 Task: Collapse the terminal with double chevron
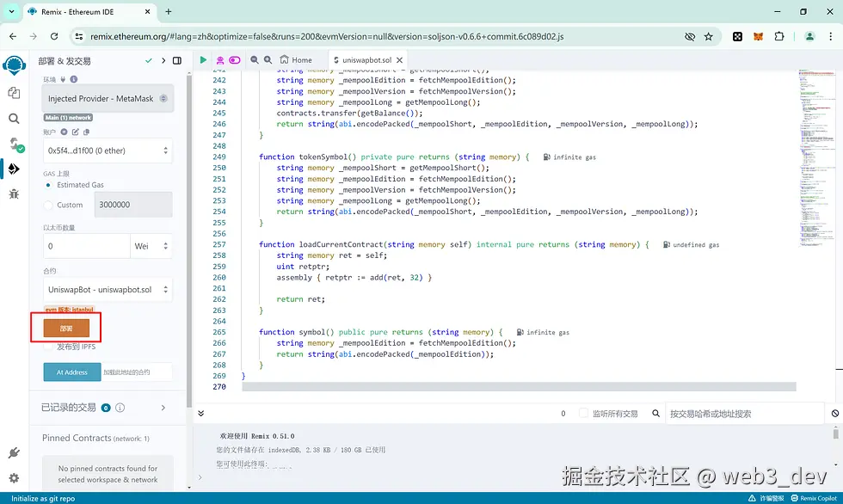(200, 413)
